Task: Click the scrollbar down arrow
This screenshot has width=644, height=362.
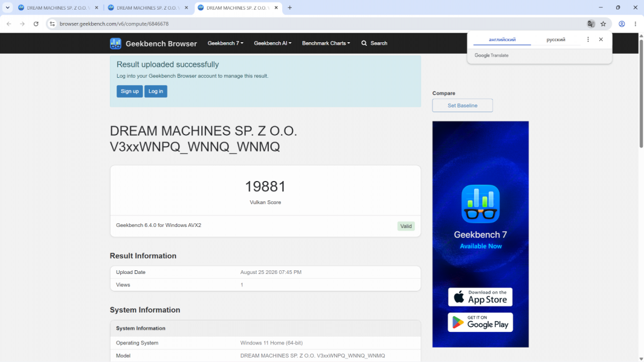Action: (x=641, y=359)
